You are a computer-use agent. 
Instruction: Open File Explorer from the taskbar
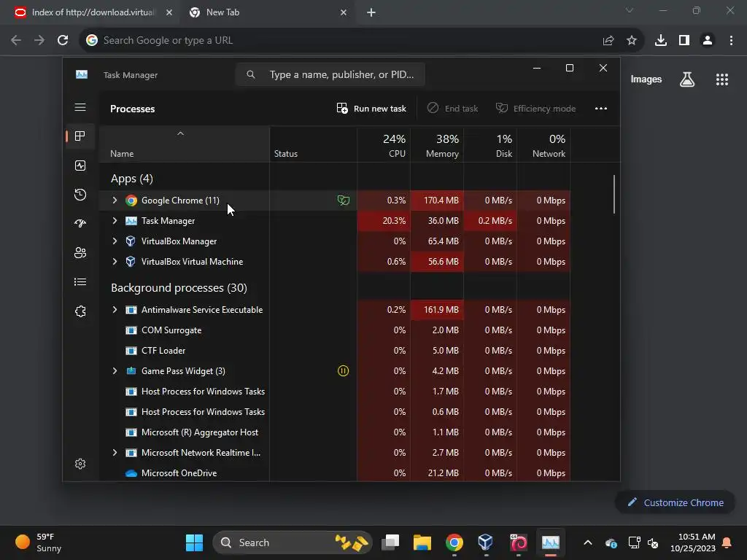pos(422,542)
